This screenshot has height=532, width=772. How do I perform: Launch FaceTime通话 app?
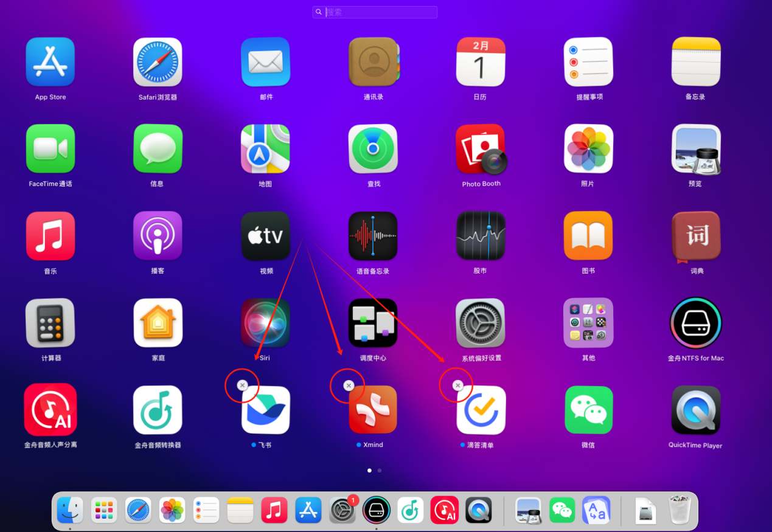[50, 149]
